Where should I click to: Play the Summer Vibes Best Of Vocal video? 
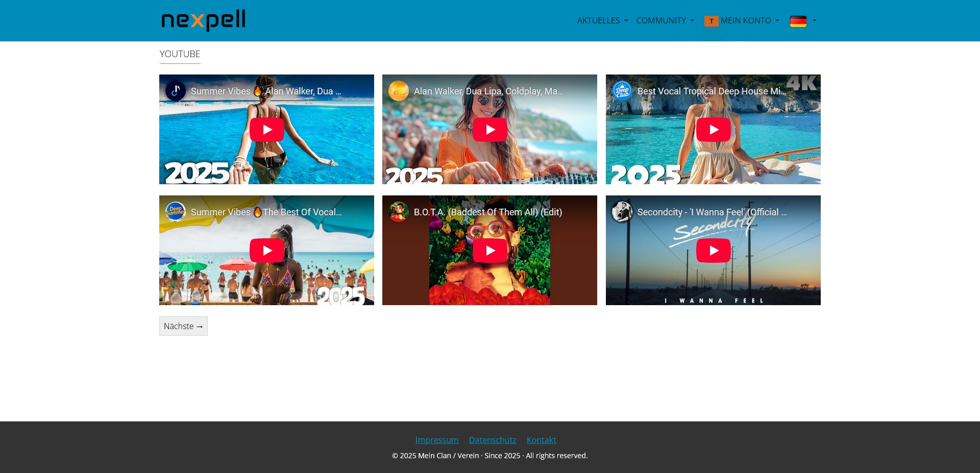point(266,250)
